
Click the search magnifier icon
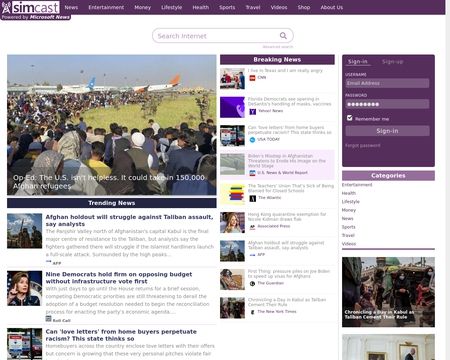tap(283, 36)
